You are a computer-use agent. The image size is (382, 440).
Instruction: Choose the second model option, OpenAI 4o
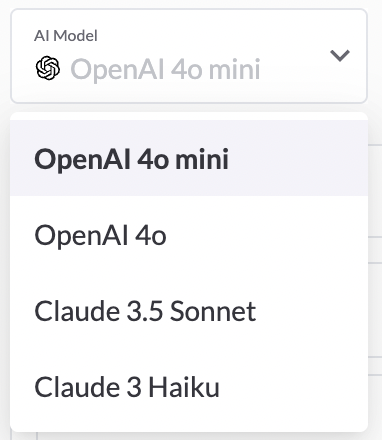click(x=189, y=235)
